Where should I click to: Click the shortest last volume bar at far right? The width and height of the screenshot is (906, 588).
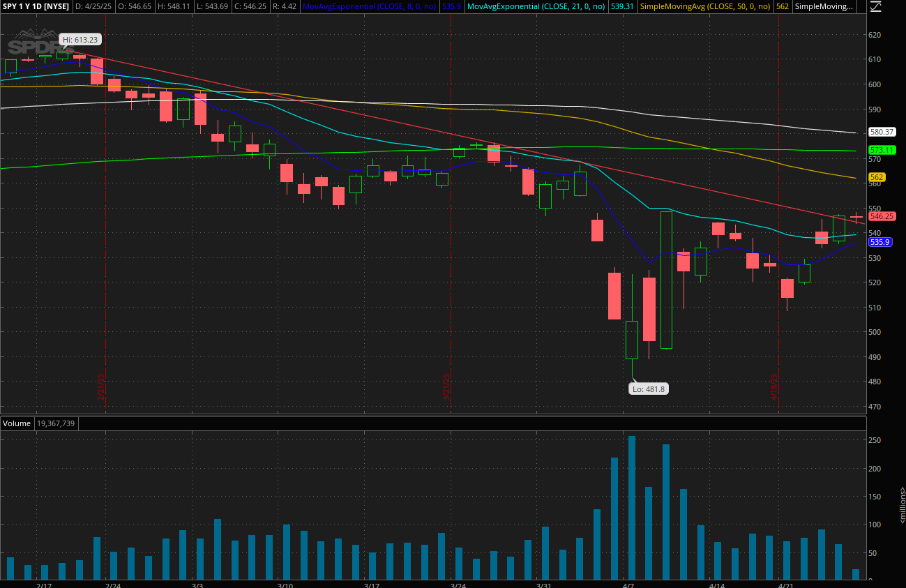coord(856,575)
